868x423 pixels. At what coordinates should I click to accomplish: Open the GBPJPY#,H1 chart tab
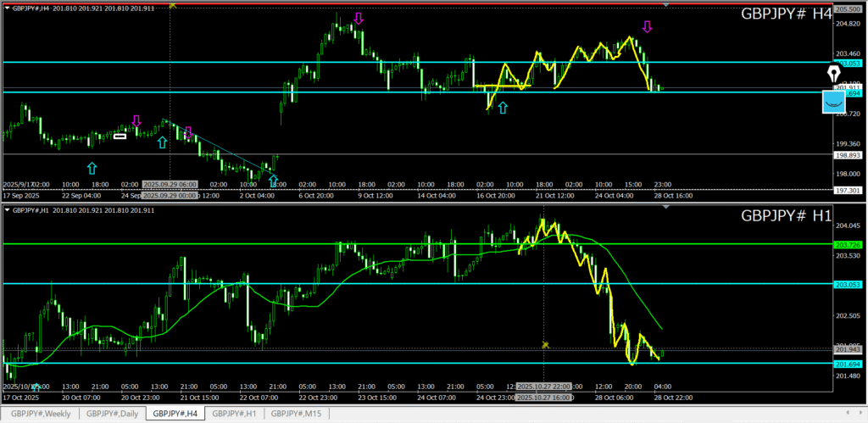pos(235,414)
